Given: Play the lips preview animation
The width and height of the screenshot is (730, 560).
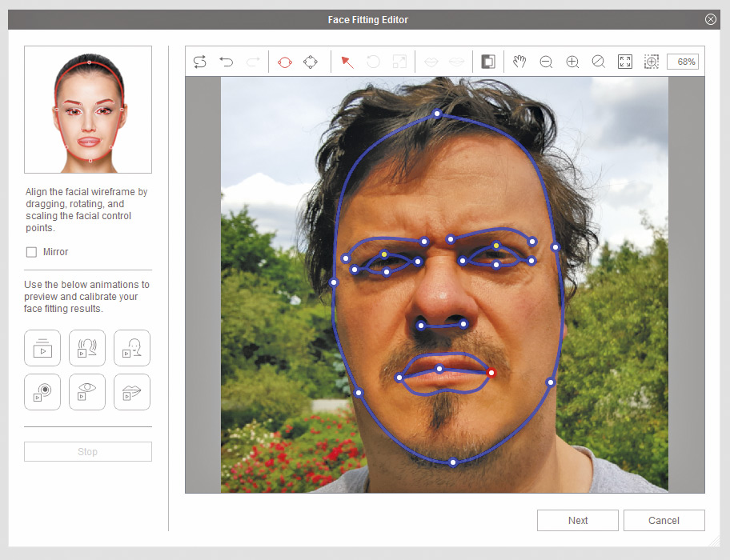Looking at the screenshot, I should coord(132,392).
